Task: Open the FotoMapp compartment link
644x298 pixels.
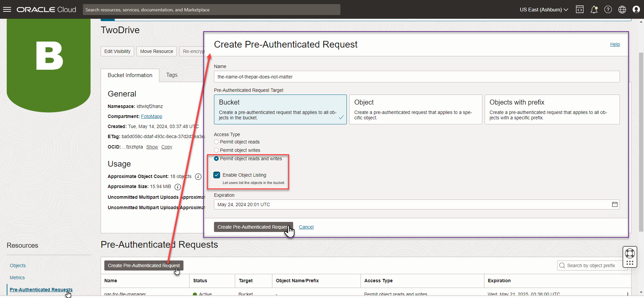Action: pyautogui.click(x=152, y=116)
